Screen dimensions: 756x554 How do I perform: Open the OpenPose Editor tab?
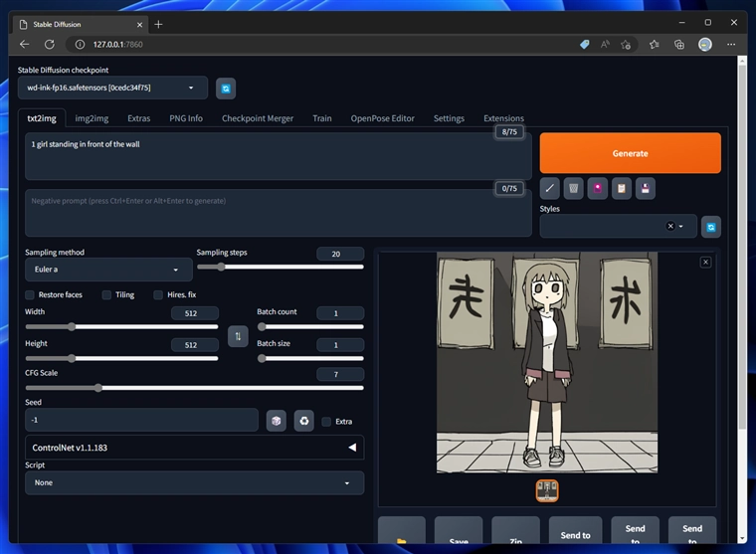click(x=382, y=118)
